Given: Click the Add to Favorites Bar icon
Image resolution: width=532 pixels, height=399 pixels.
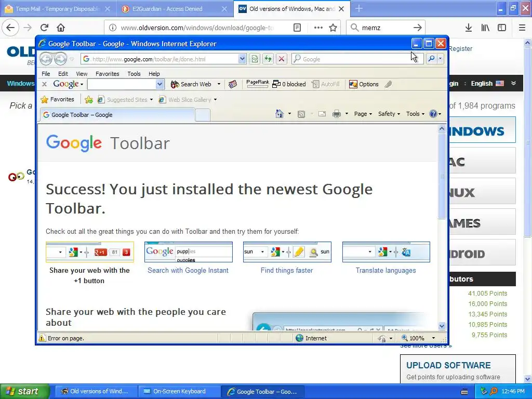Looking at the screenshot, I should pos(89,99).
